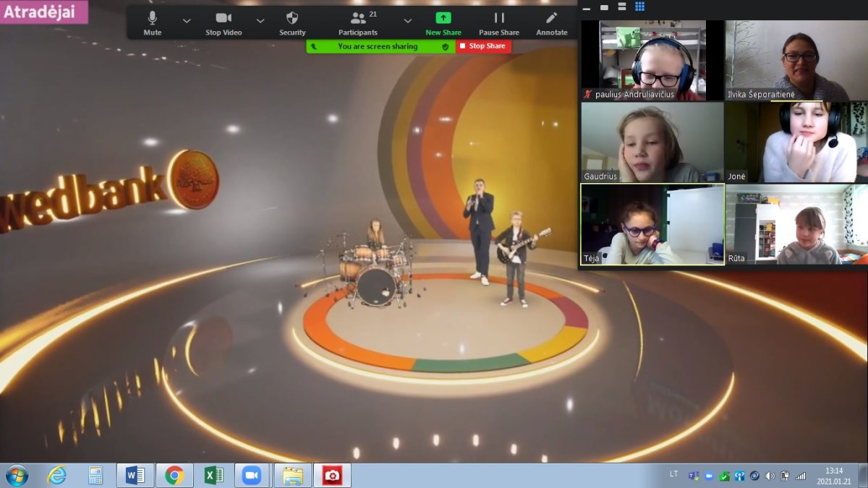Click the red Stop Share button
868x488 pixels.
click(483, 46)
